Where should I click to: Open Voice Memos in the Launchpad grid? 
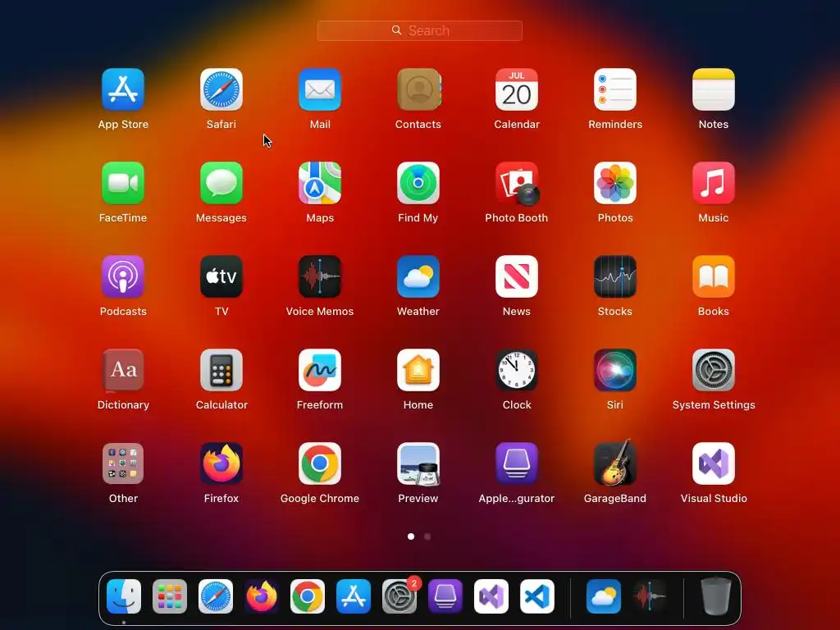[x=320, y=276]
